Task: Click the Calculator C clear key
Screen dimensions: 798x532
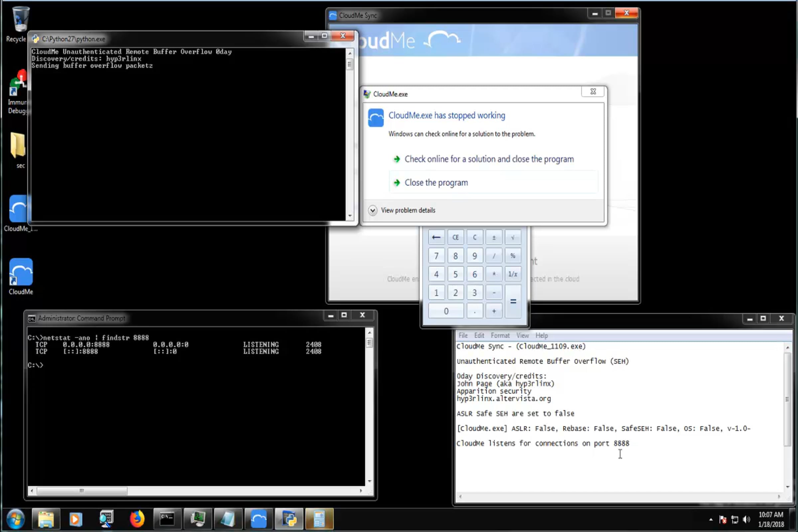Action: [x=475, y=237]
